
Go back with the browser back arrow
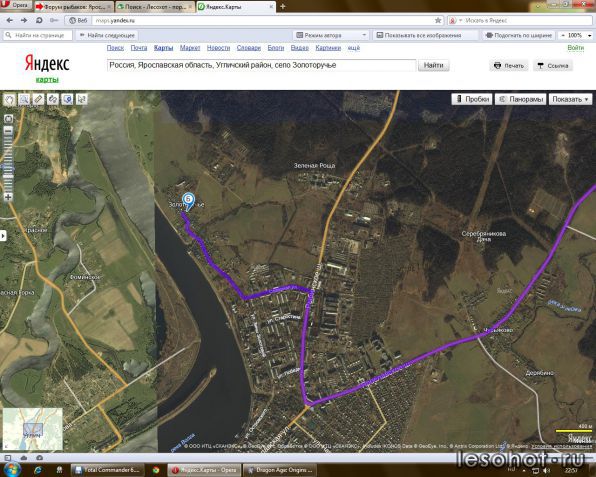[10, 21]
